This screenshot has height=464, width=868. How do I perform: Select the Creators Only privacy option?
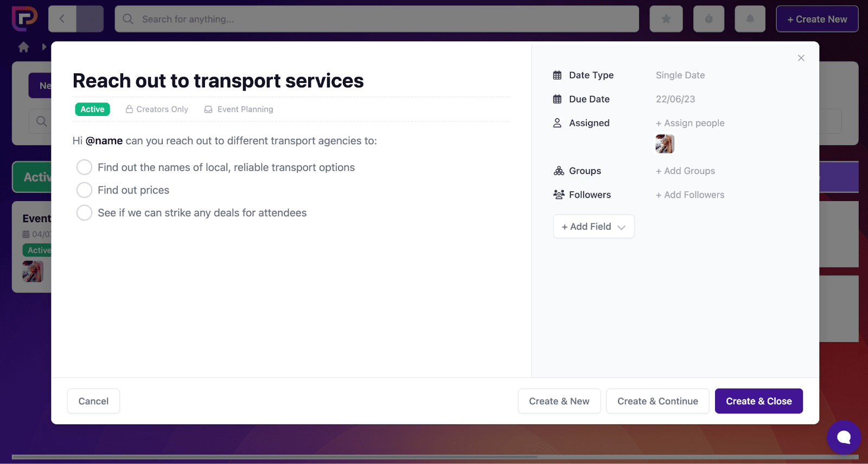click(x=157, y=109)
